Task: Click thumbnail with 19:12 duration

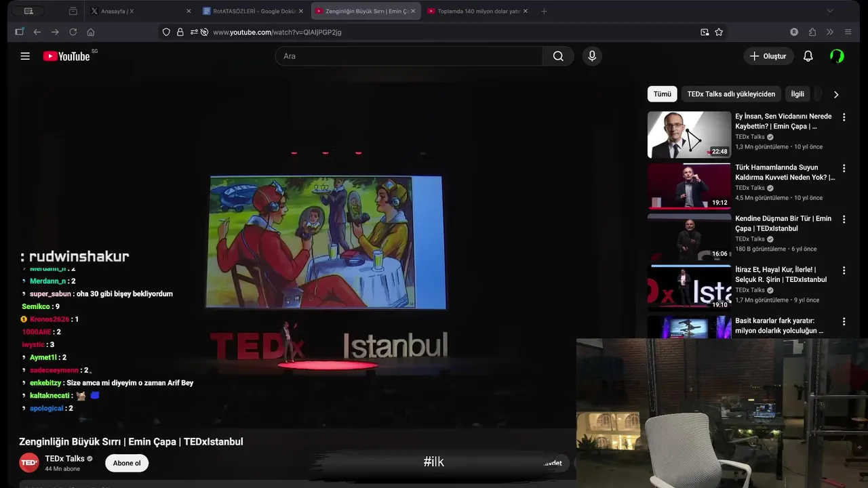Action: tap(689, 186)
